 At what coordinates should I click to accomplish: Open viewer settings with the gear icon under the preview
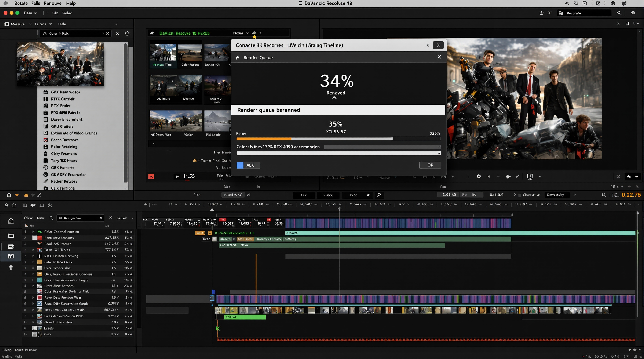[479, 176]
